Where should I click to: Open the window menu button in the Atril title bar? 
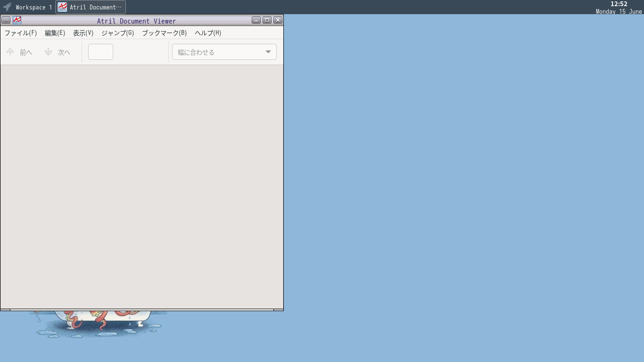tap(6, 20)
